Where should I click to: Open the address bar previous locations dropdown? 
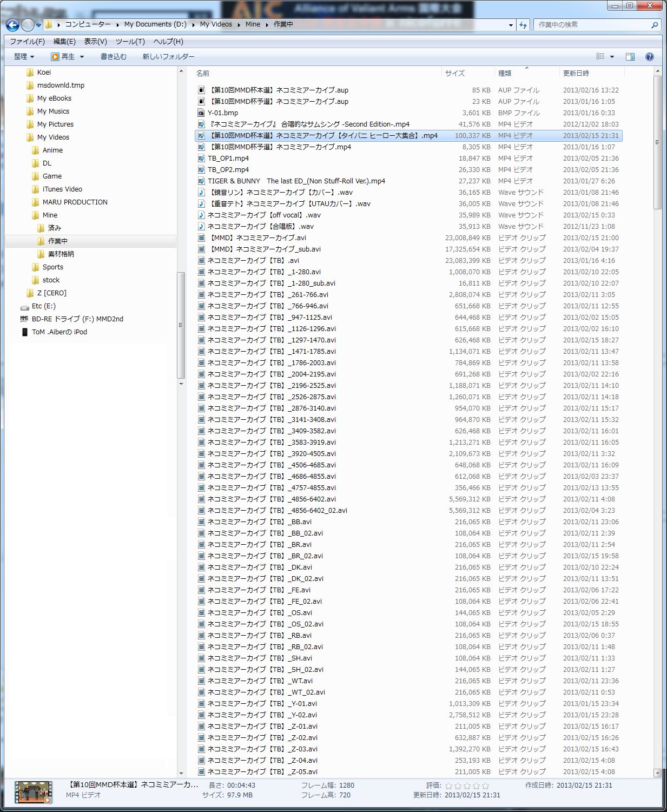coord(511,25)
